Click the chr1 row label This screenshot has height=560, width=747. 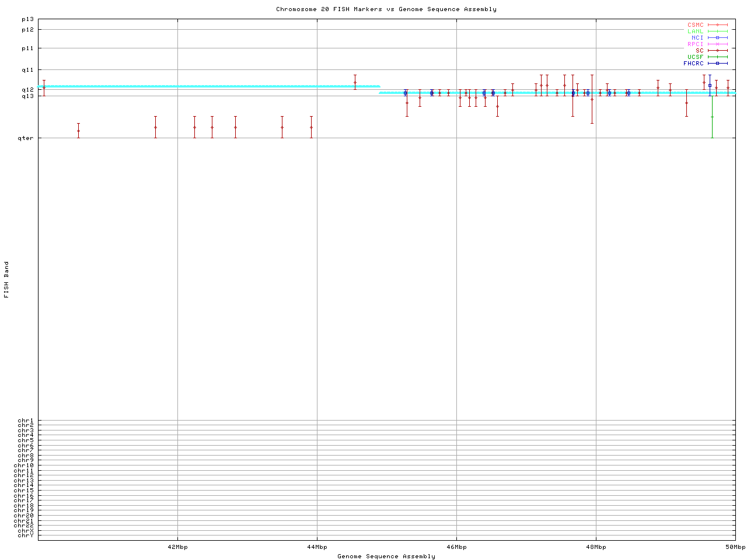point(26,421)
